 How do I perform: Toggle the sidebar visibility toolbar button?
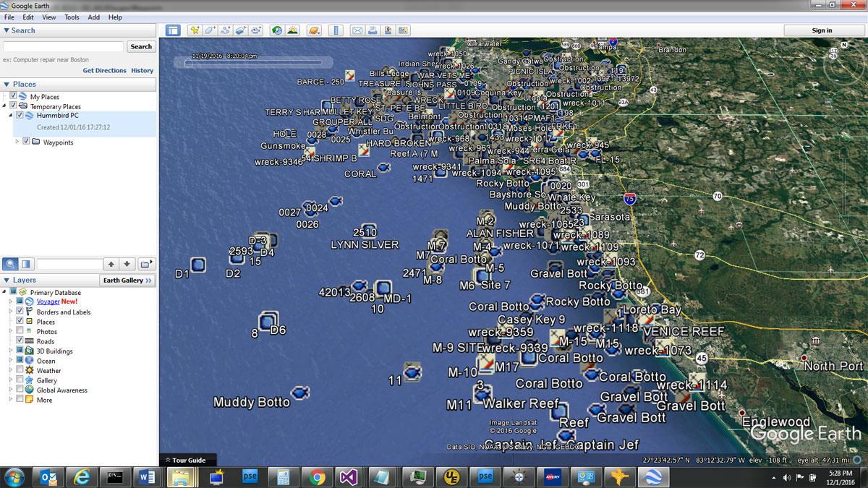tap(173, 30)
